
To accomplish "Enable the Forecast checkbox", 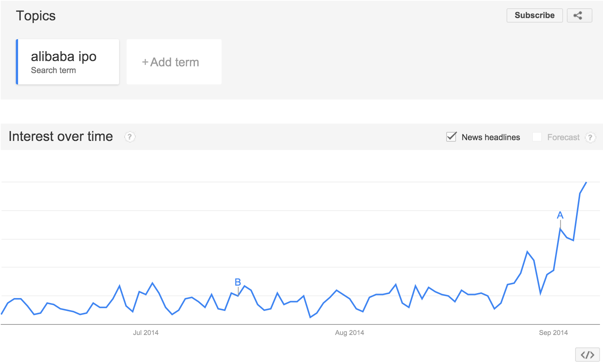I will (x=537, y=137).
